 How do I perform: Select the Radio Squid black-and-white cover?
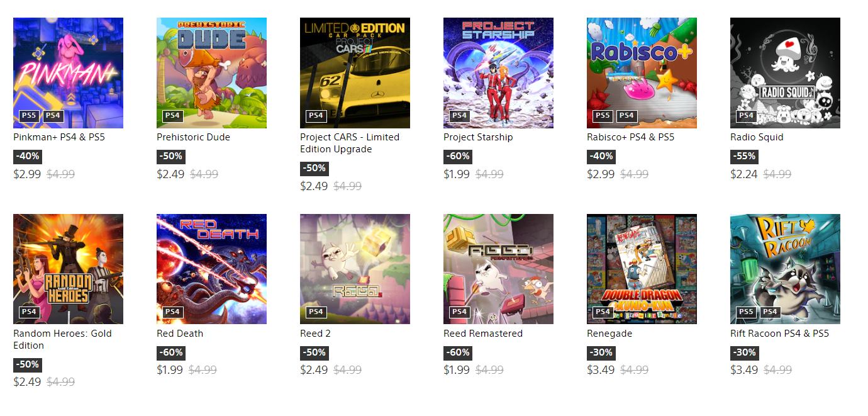785,73
